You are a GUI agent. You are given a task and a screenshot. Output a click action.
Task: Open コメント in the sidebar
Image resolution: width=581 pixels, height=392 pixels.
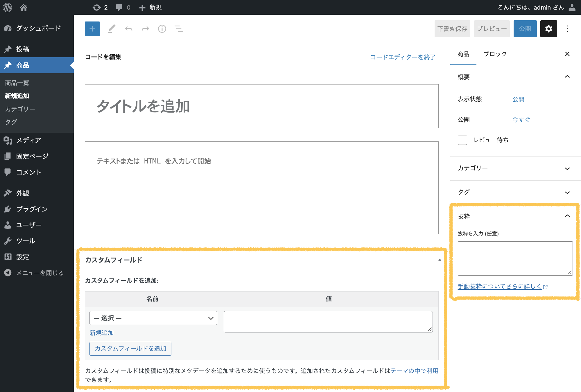(37, 172)
